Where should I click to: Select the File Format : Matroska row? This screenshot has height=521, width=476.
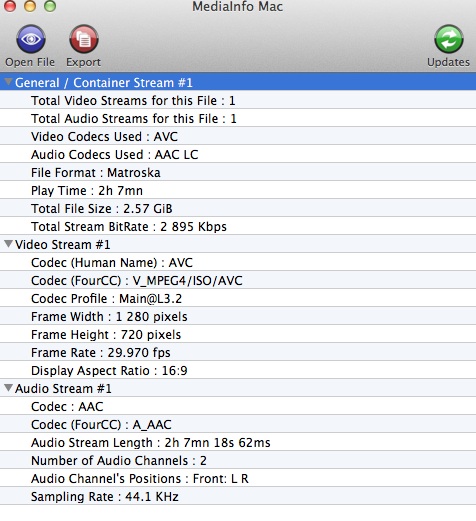238,172
